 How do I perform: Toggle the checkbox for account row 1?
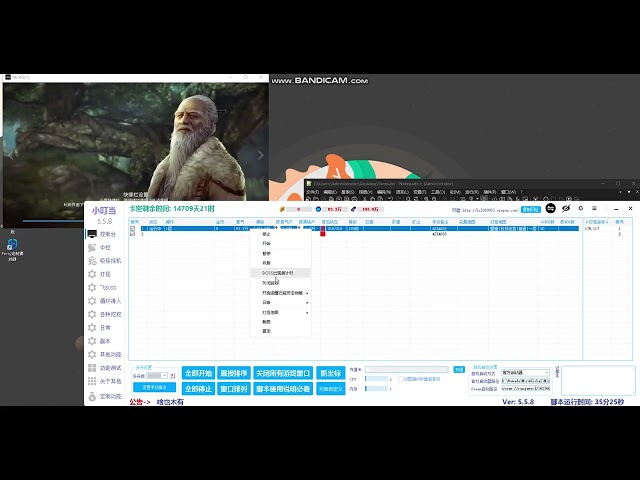pos(133,229)
